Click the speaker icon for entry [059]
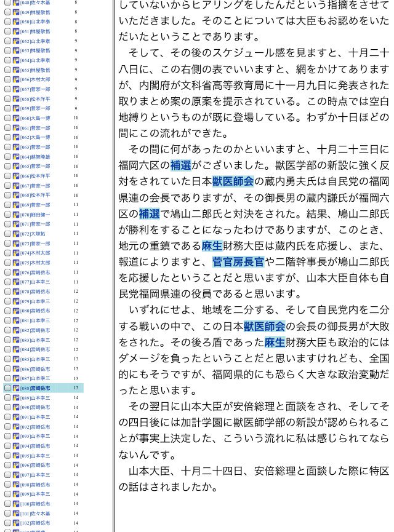This screenshot has width=394, height=532. (x=16, y=109)
